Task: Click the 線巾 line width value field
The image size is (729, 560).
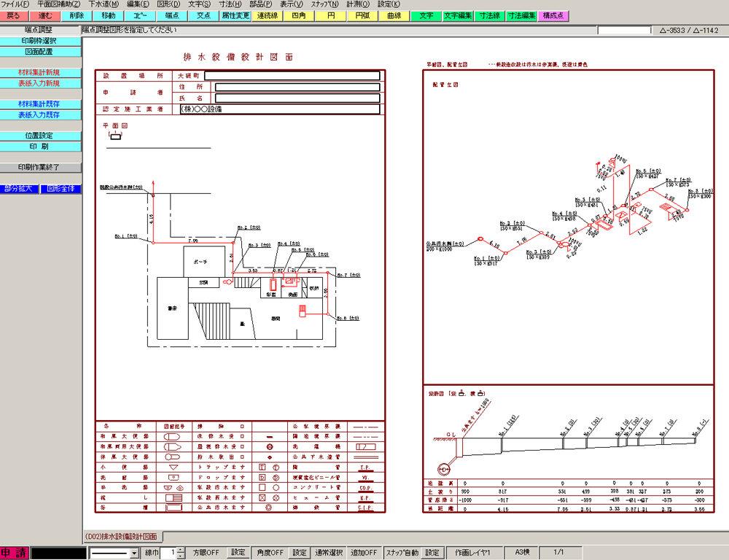Action: (168, 553)
